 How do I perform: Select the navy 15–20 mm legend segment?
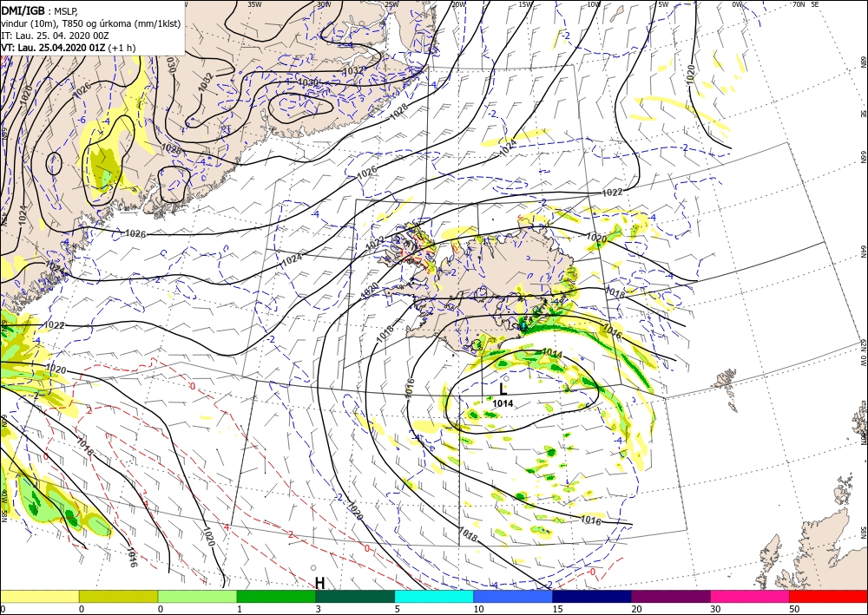click(592, 596)
